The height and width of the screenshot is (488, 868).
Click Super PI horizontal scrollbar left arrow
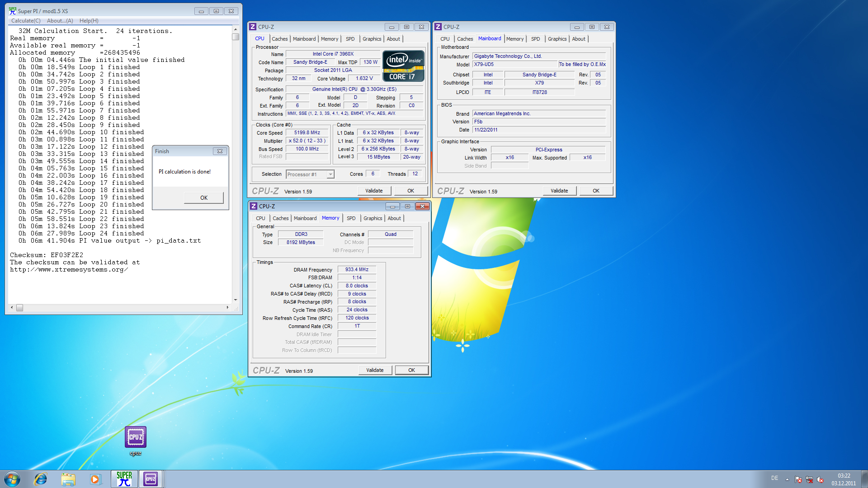(x=12, y=307)
